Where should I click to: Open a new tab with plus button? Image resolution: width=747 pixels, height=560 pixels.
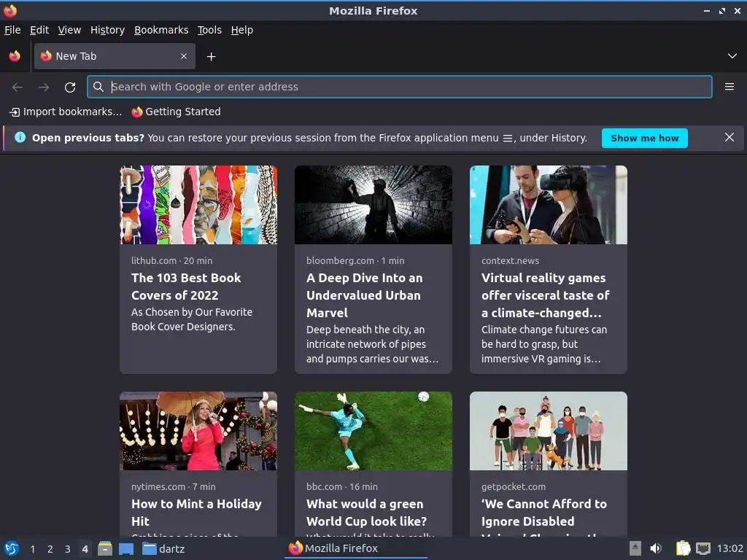coord(211,57)
